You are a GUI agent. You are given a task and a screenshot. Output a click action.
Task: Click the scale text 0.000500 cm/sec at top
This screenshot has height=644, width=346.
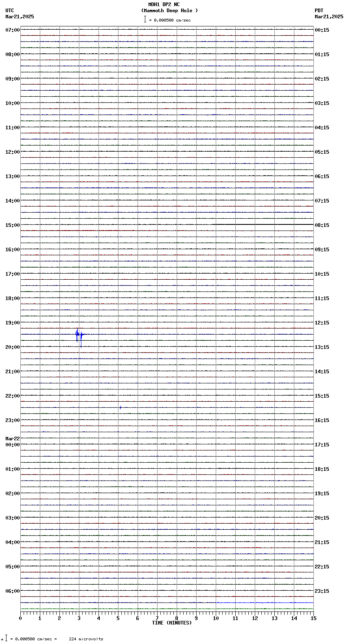172,20
